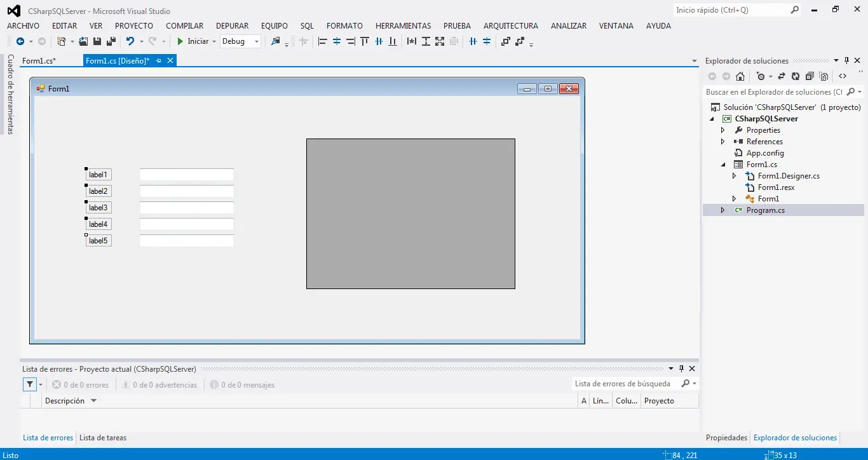Click the New Project toolbar icon
This screenshot has width=868, height=460.
tap(61, 41)
